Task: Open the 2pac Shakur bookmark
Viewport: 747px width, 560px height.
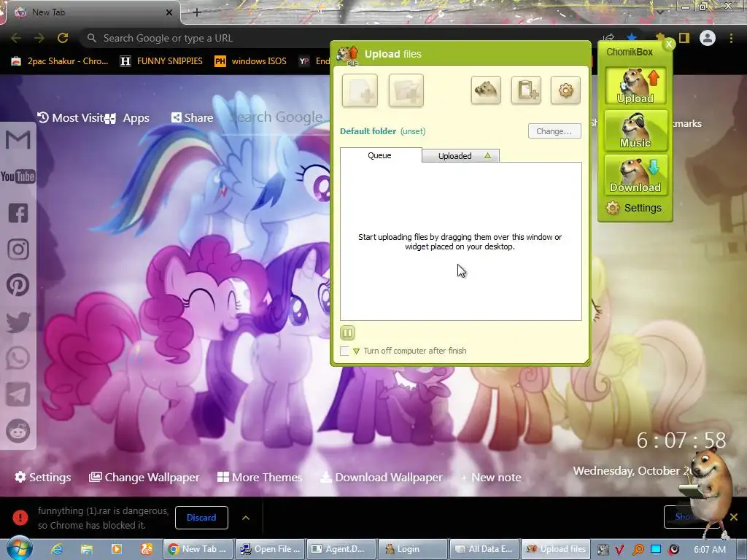Action: coord(60,61)
